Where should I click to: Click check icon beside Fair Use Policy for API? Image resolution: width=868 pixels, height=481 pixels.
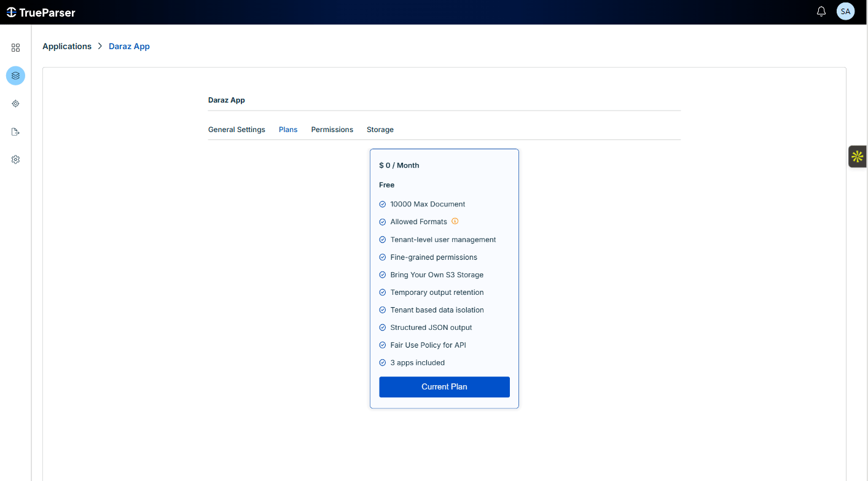point(383,345)
